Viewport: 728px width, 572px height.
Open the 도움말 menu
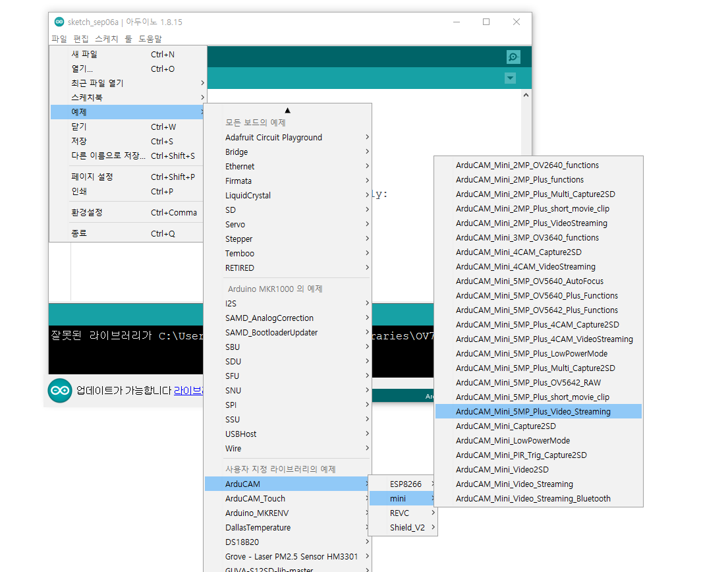[x=150, y=39]
